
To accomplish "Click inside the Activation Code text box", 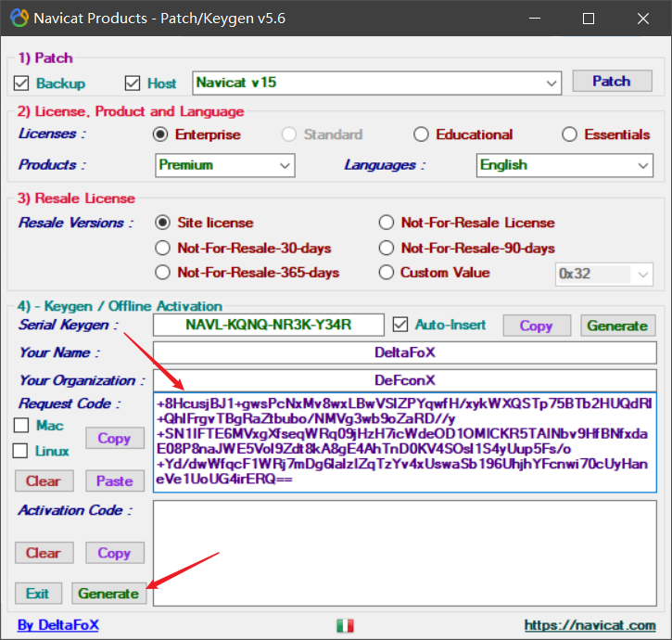I will point(404,554).
